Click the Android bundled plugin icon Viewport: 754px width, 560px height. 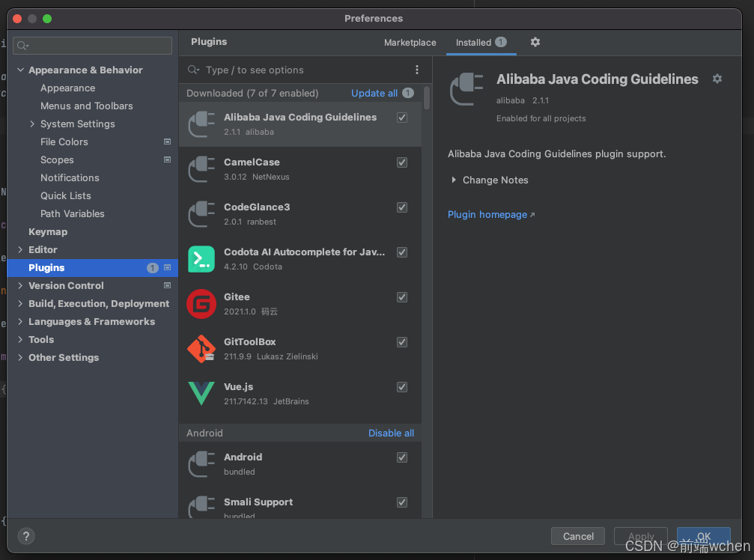[201, 464]
